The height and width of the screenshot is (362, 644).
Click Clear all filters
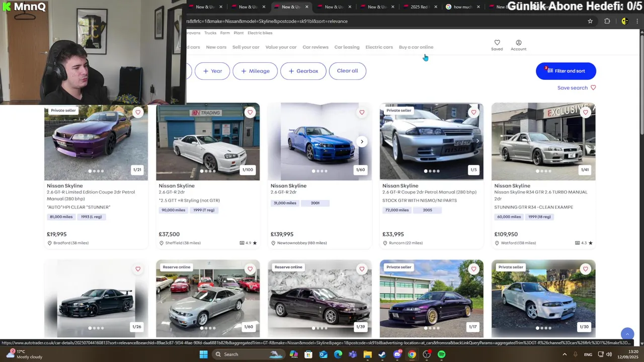[347, 71]
